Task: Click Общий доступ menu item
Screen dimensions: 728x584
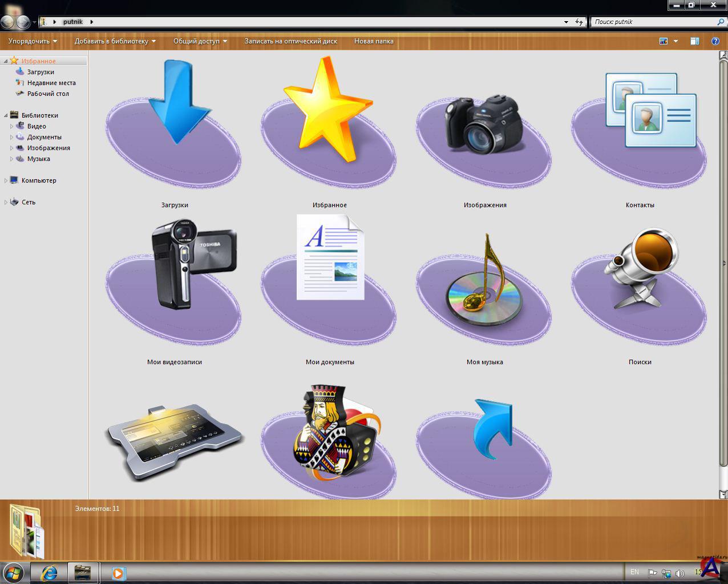Action: tap(200, 41)
